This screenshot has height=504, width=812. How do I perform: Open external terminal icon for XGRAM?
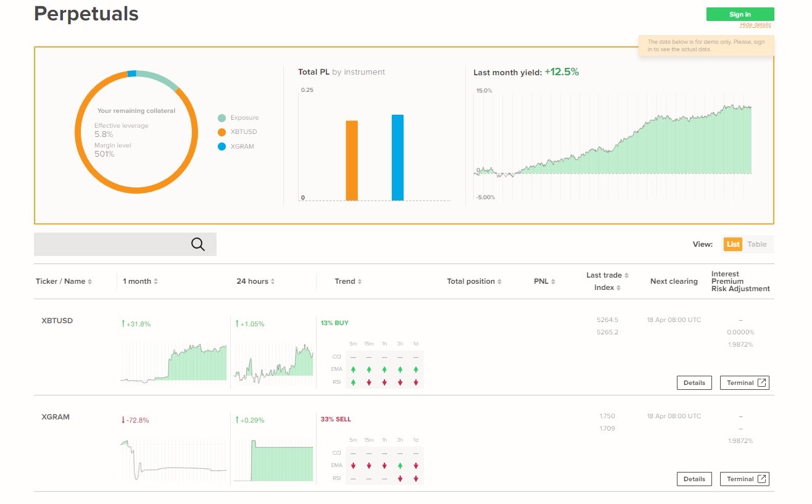click(x=762, y=479)
